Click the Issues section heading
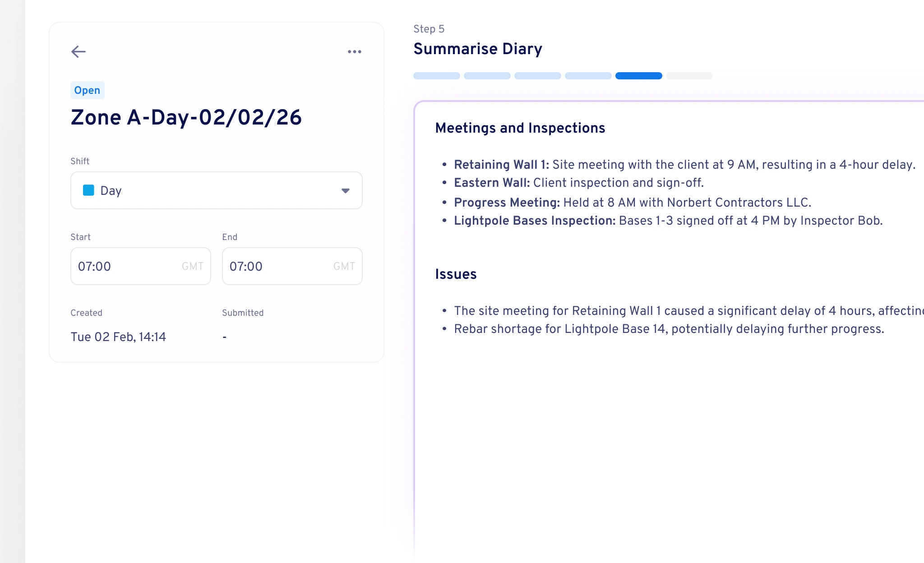 (x=456, y=274)
